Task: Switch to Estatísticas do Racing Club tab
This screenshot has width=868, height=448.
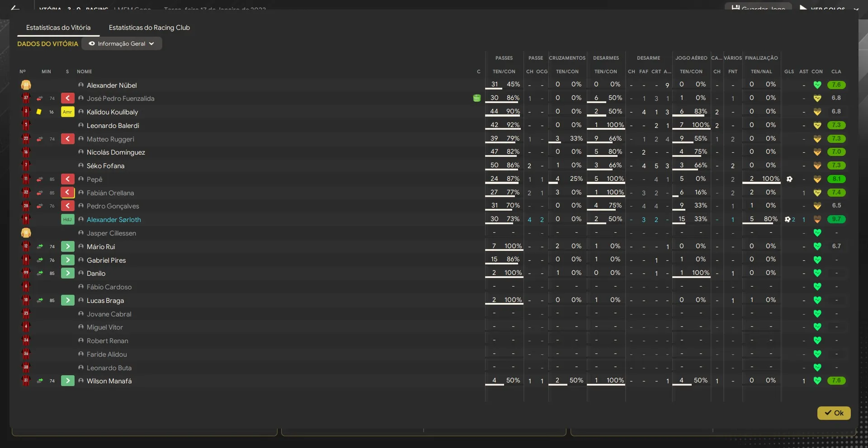Action: [149, 28]
